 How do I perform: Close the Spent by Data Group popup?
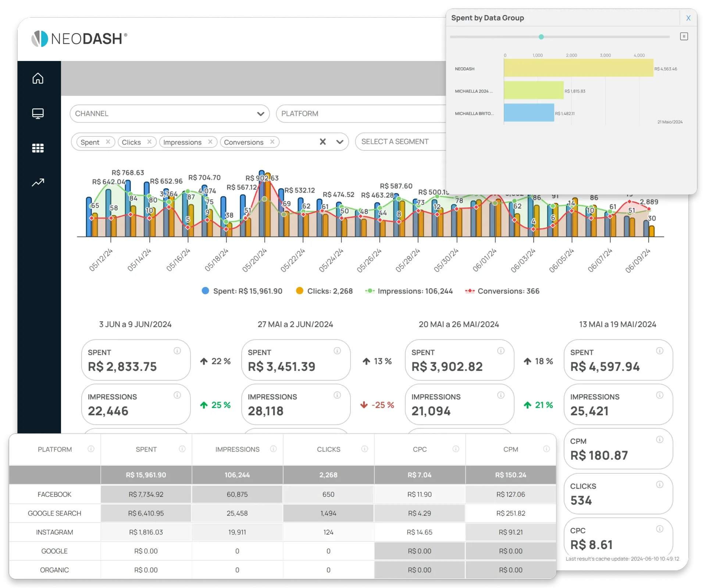click(x=688, y=18)
